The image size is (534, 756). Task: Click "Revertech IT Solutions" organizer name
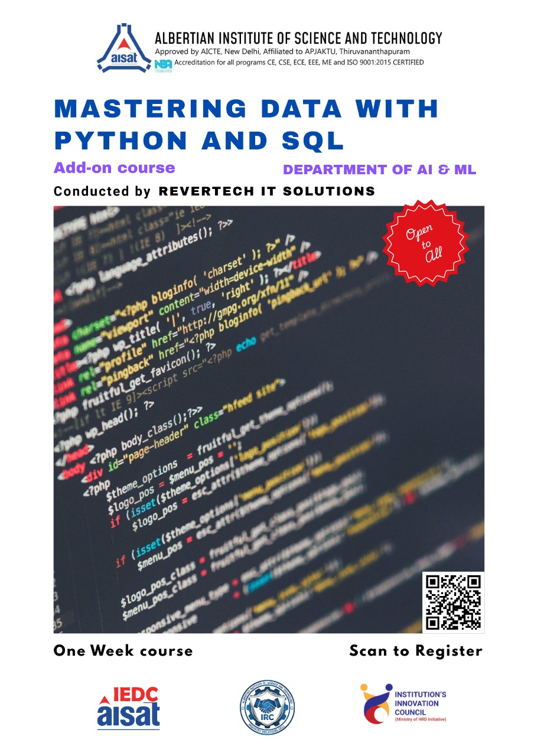click(x=267, y=191)
